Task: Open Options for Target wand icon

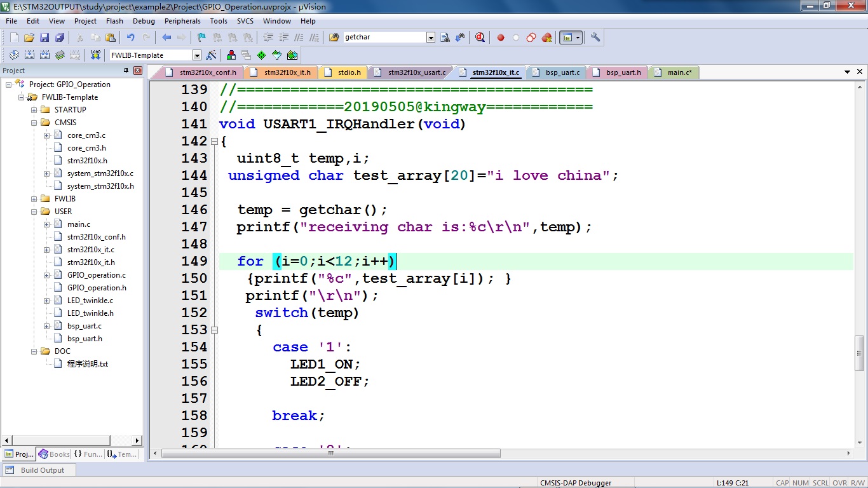Action: point(212,55)
